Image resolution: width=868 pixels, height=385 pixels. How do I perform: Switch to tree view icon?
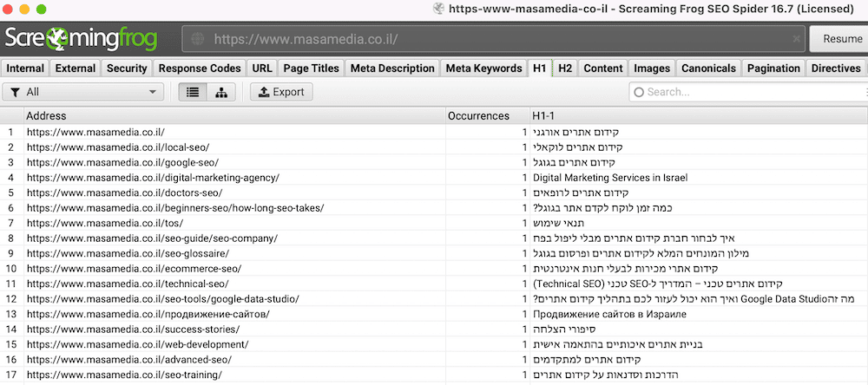[x=221, y=93]
